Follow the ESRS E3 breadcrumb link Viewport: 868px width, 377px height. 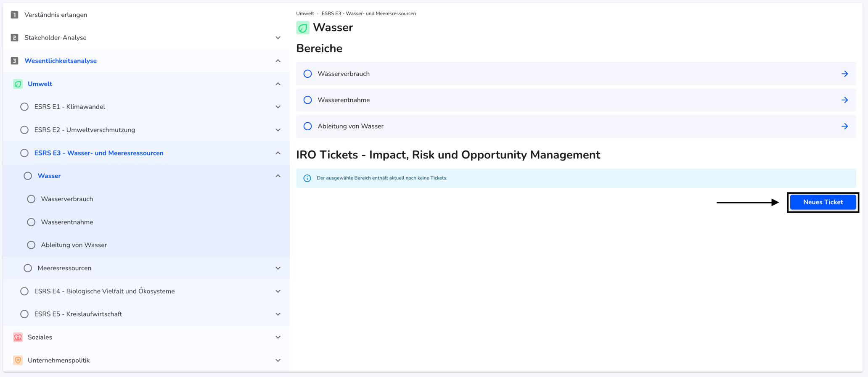(369, 13)
